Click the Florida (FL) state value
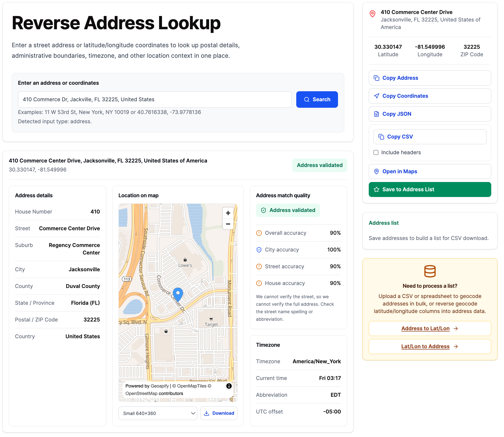Screen dimensions: 504x437 85,303
